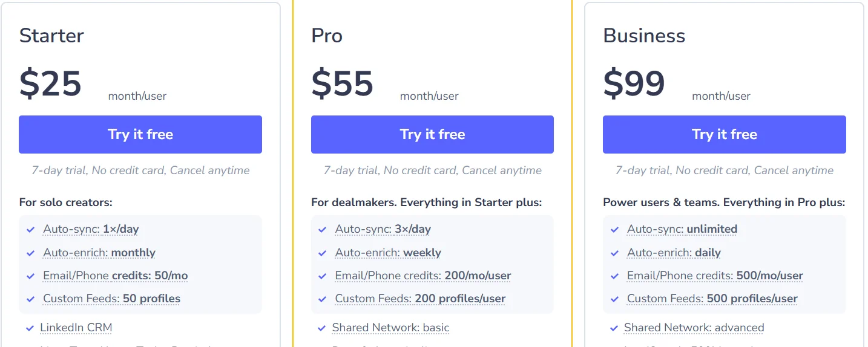Click checkmark icon beside Starter Auto-sync 1×/day
Screen dimensions: 868x347
click(x=31, y=230)
